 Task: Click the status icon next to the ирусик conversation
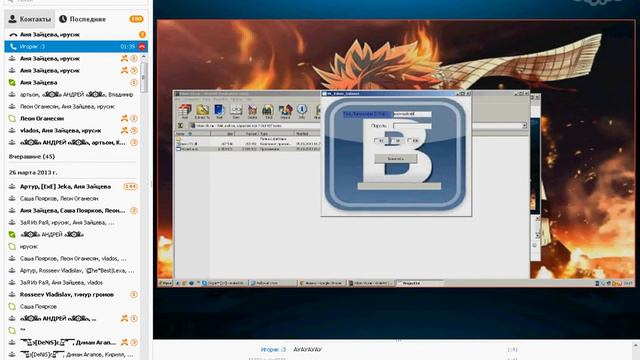point(12,247)
